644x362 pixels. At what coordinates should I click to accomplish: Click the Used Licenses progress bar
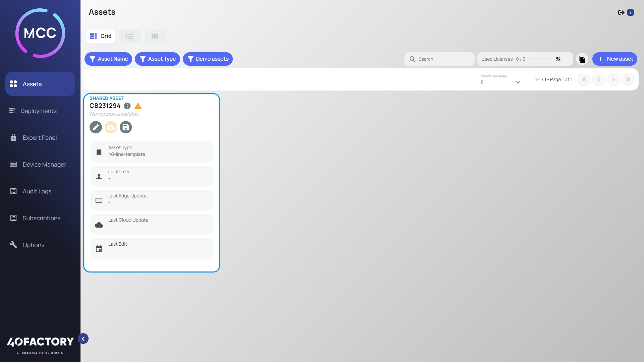point(540,59)
